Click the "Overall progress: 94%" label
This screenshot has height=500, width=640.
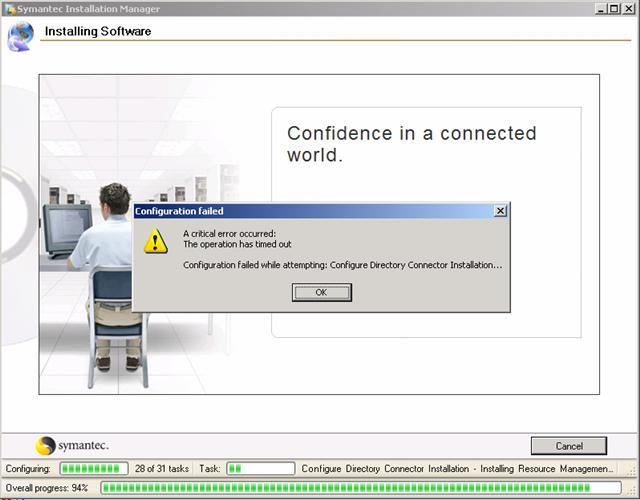click(47, 488)
